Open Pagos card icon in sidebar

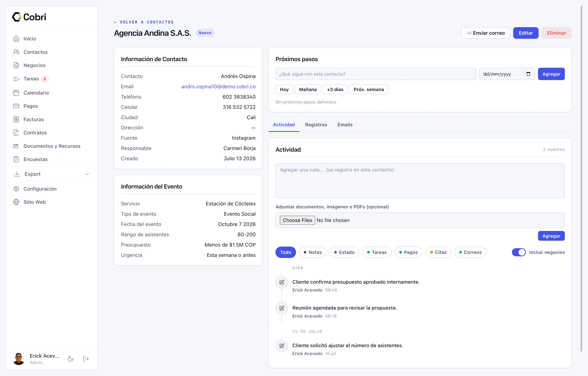coord(16,106)
